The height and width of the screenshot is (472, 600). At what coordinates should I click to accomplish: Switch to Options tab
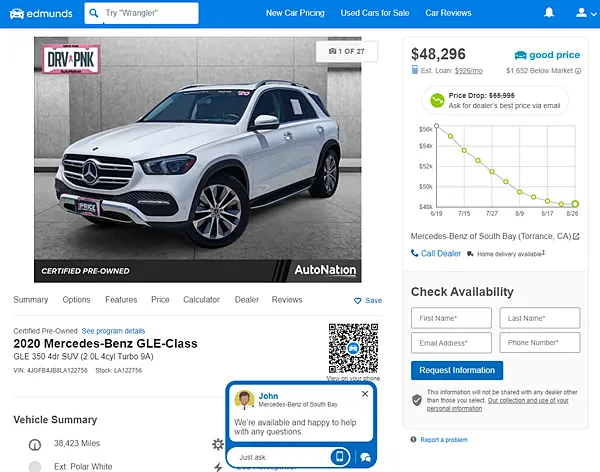click(x=77, y=300)
